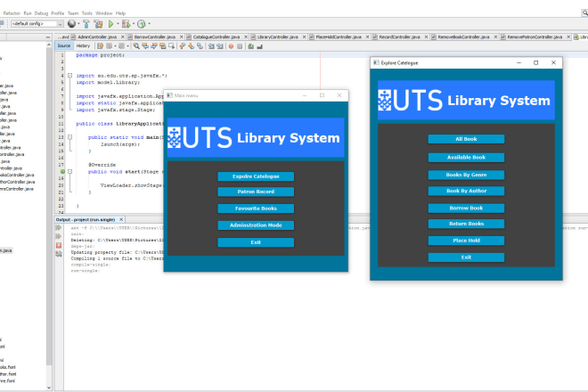Open the Profile Project dropdown arrow
The width and height of the screenshot is (588, 392).
[x=150, y=24]
